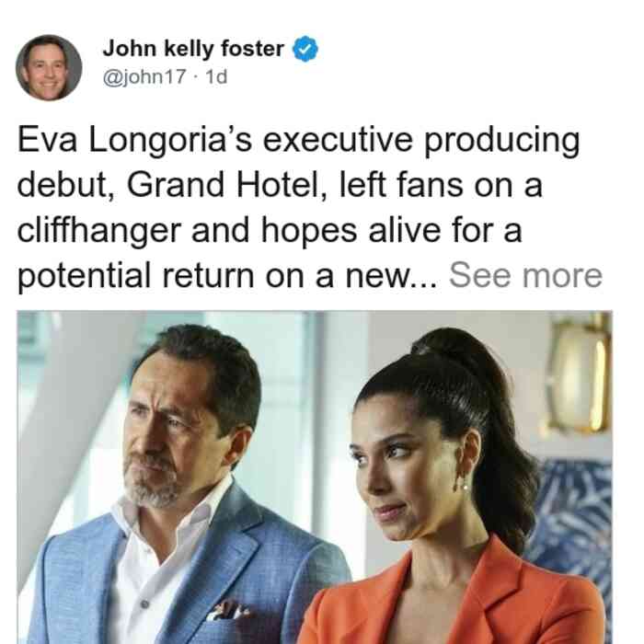This screenshot has height=644, width=644.
Task: Select the words 'Grand Hotel' in post
Action: coord(223,185)
